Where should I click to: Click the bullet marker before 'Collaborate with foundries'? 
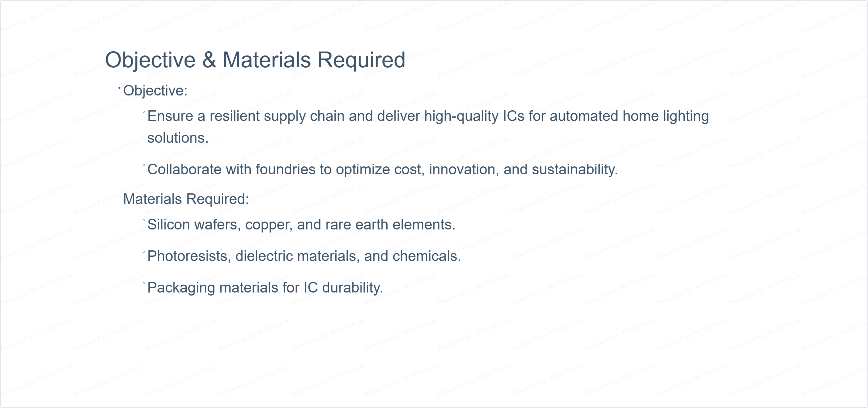pyautogui.click(x=144, y=165)
